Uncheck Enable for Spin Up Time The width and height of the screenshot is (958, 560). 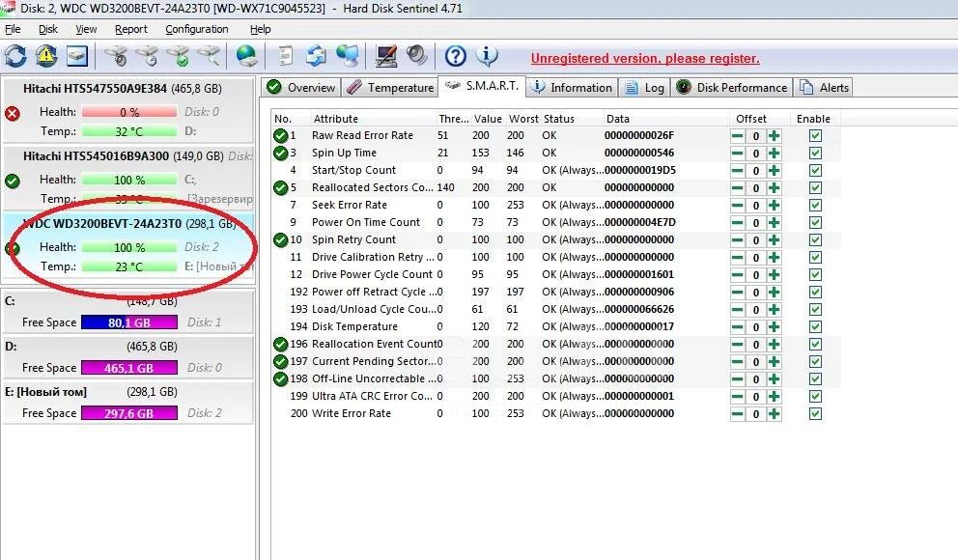coord(815,153)
